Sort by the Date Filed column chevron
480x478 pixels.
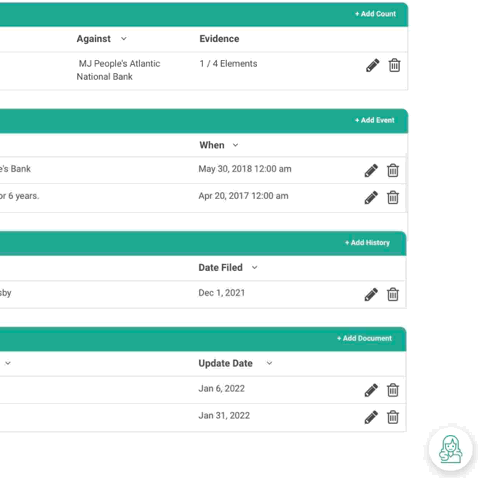tap(255, 267)
